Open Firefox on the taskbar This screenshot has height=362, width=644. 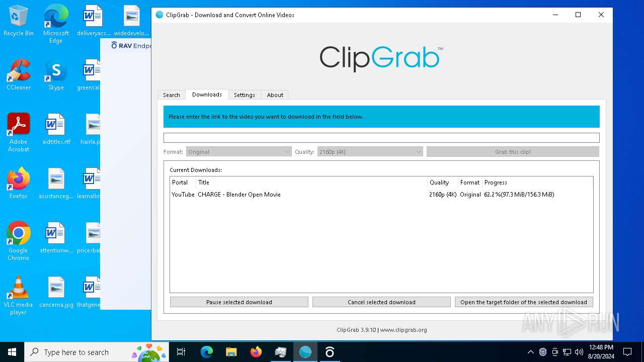pos(256,352)
